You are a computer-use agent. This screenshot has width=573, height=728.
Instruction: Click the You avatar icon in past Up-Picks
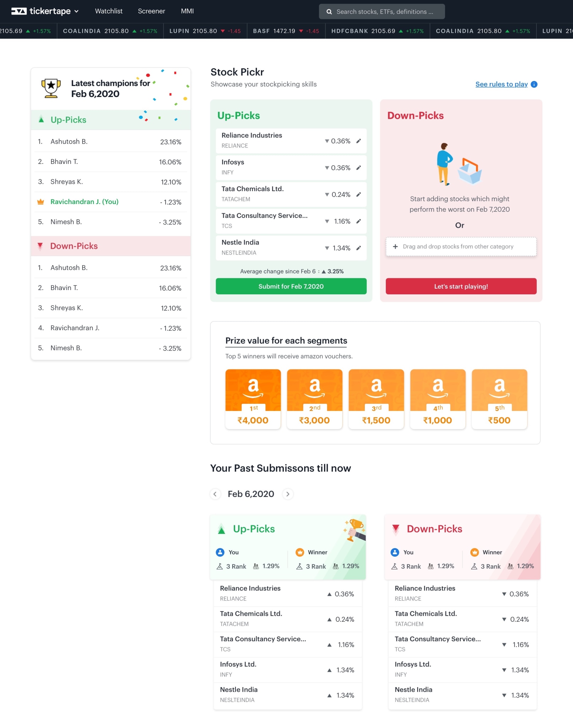(x=220, y=552)
